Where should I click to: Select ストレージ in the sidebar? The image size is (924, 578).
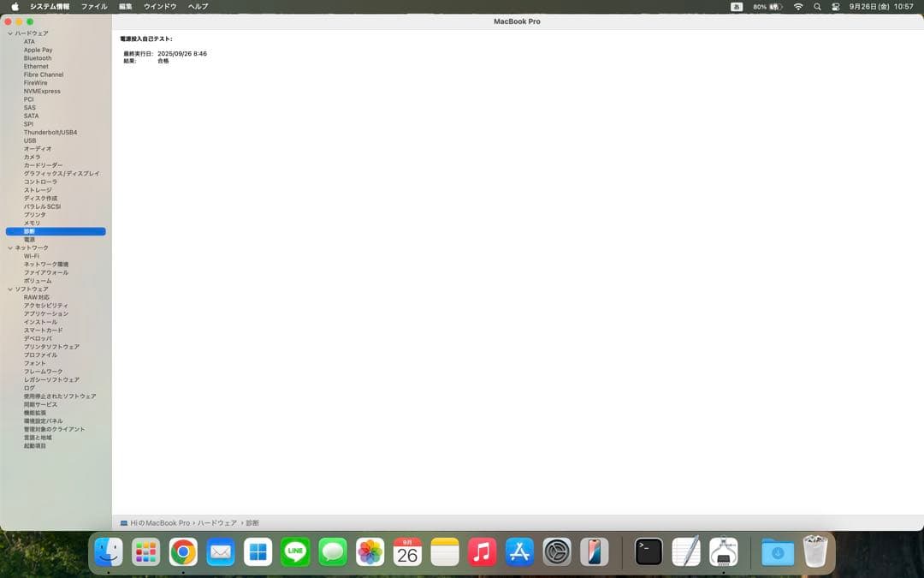coord(38,190)
